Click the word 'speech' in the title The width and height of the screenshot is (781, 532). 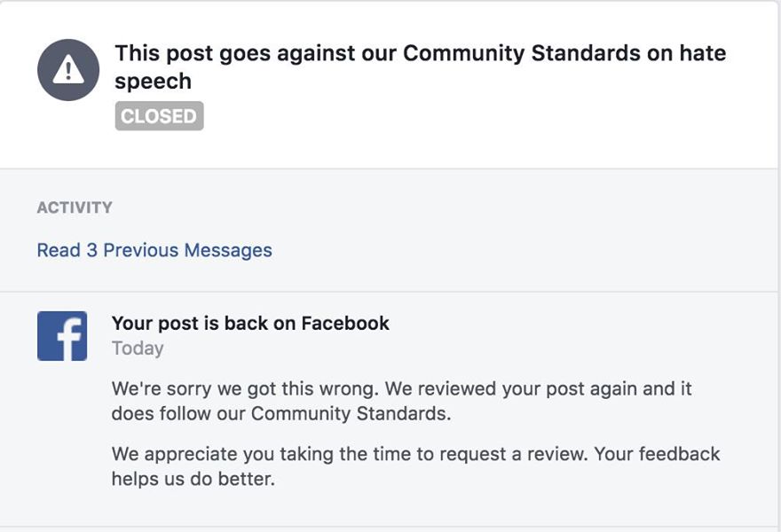coord(153,81)
